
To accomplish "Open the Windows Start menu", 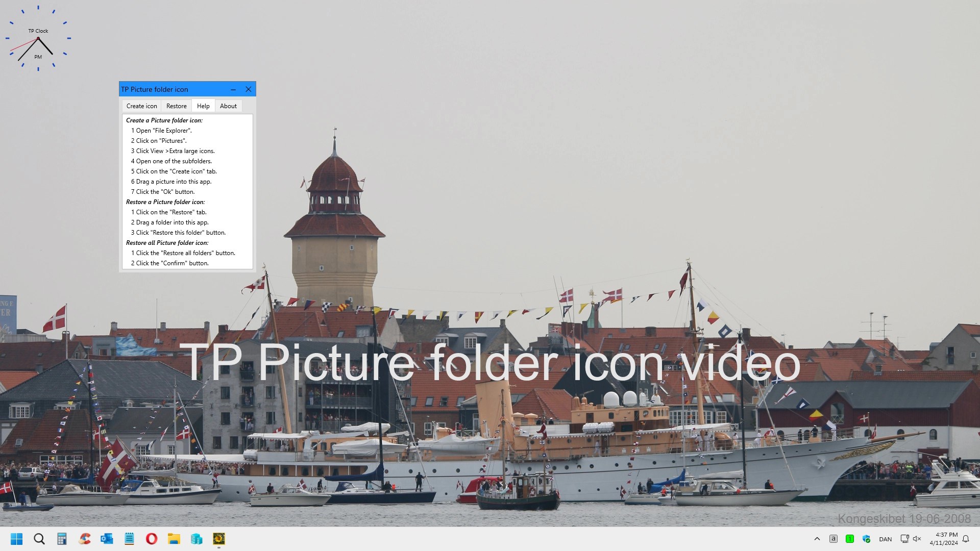I will tap(17, 539).
